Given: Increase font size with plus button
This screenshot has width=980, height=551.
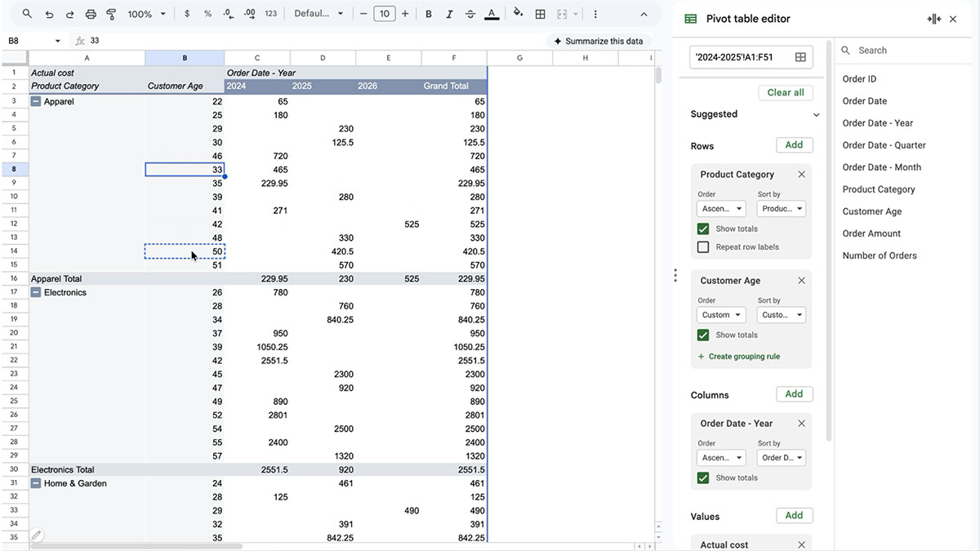Looking at the screenshot, I should [x=405, y=14].
